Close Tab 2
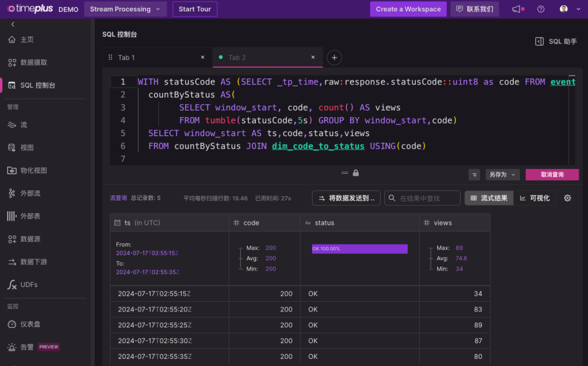The width and height of the screenshot is (588, 366). click(x=313, y=57)
